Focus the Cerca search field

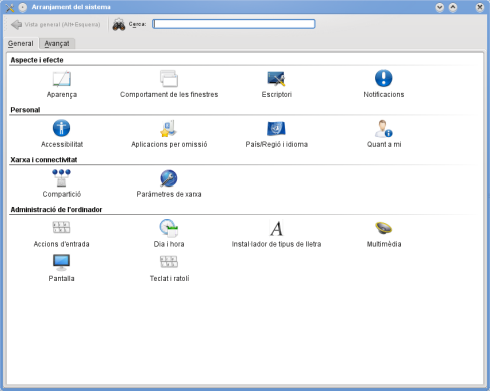(x=234, y=24)
